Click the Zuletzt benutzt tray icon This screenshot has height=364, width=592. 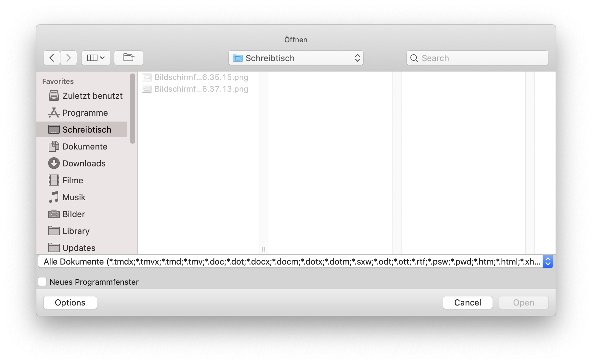pos(54,96)
